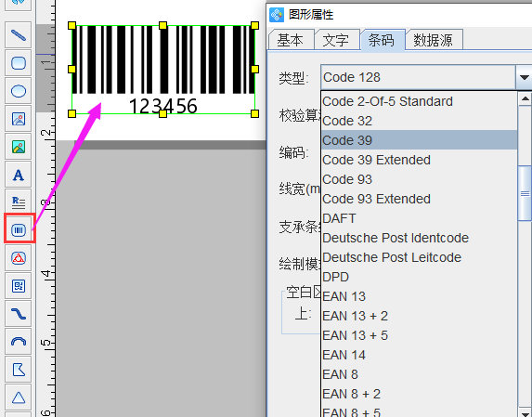Image resolution: width=532 pixels, height=417 pixels.
Task: Click the barcode object on the canvas
Action: (x=163, y=70)
